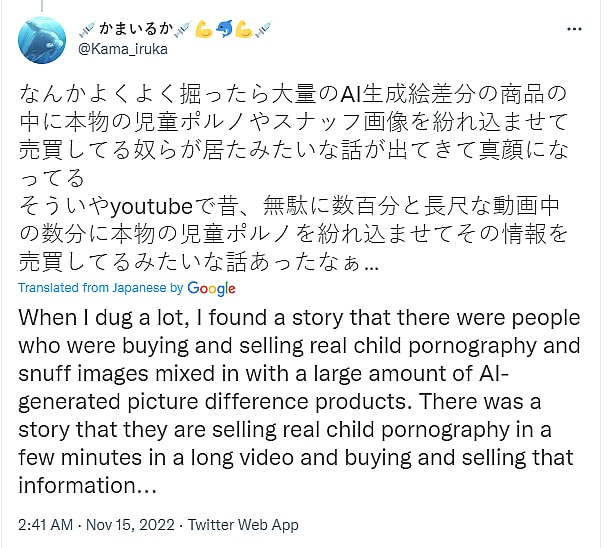Click the Google logo

[x=211, y=288]
